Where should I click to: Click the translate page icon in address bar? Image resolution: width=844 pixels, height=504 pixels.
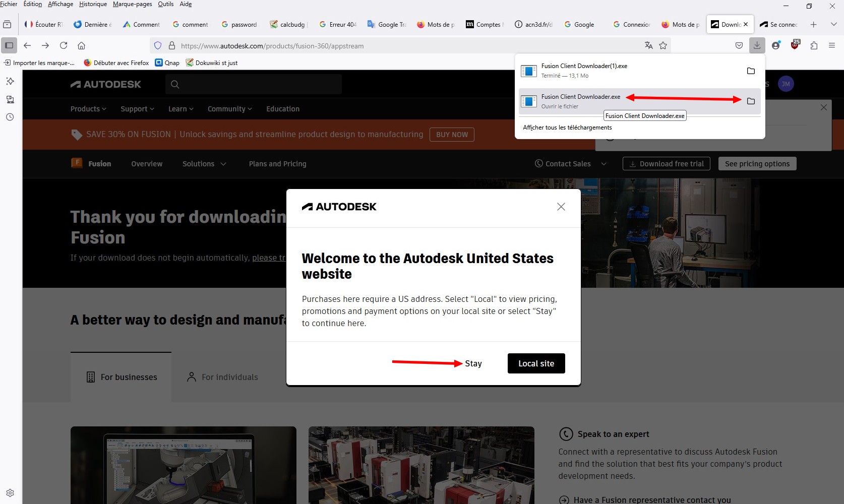[648, 45]
